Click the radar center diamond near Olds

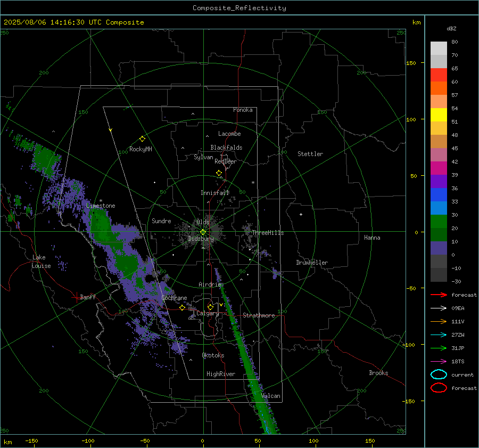click(x=203, y=232)
